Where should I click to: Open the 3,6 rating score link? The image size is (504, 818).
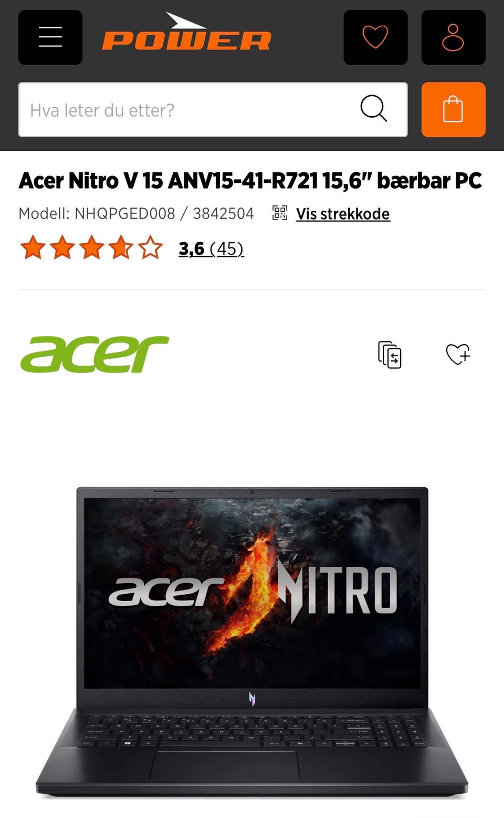pos(192,248)
